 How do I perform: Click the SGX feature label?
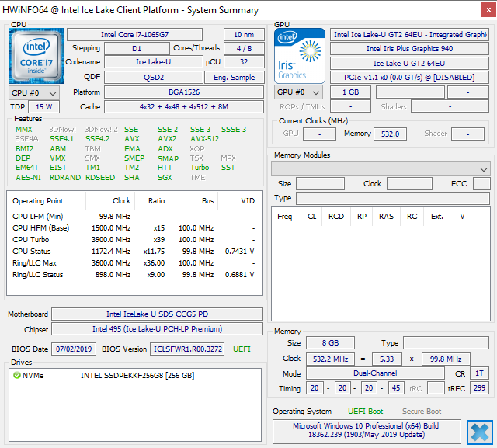point(165,178)
